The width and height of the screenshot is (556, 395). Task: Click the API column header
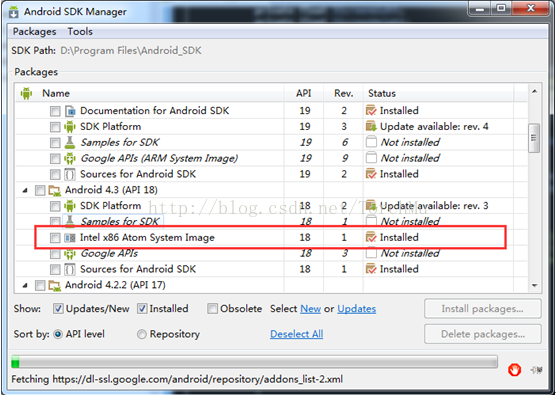pyautogui.click(x=304, y=93)
